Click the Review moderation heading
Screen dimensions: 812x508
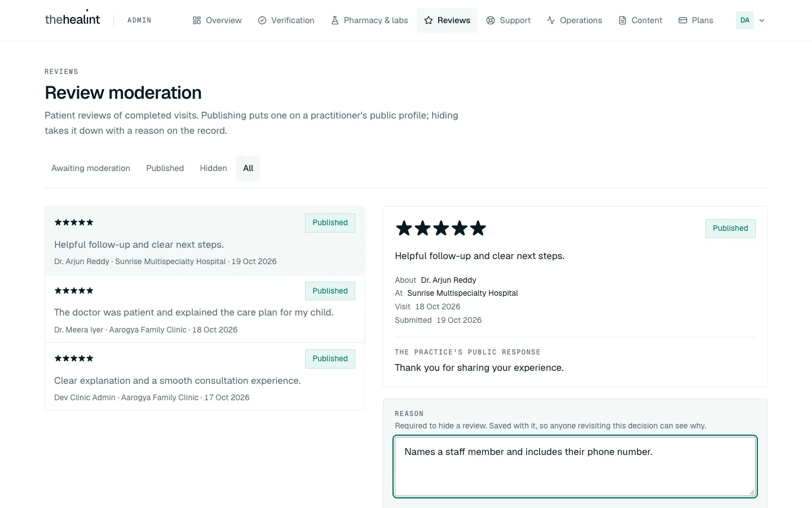[123, 93]
